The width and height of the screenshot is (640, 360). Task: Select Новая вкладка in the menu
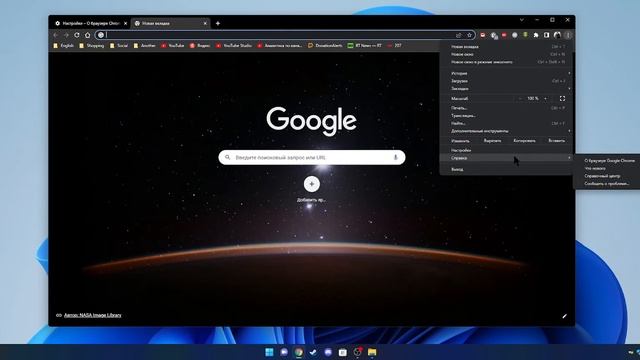point(506,47)
